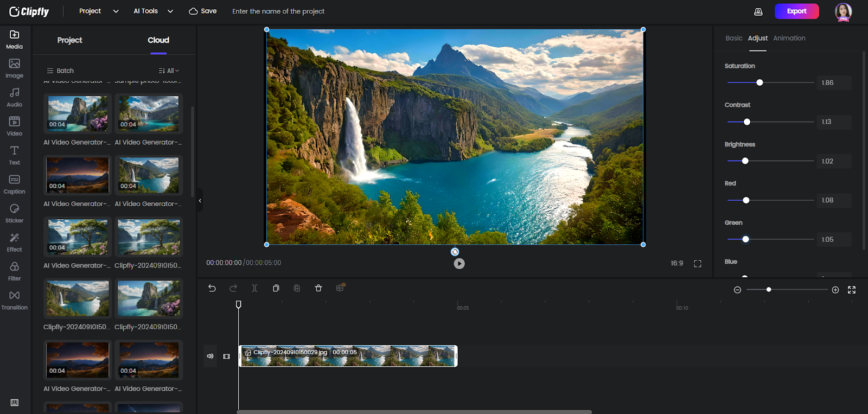Click the rotate handle below the preview
868x414 pixels.
pyautogui.click(x=455, y=252)
